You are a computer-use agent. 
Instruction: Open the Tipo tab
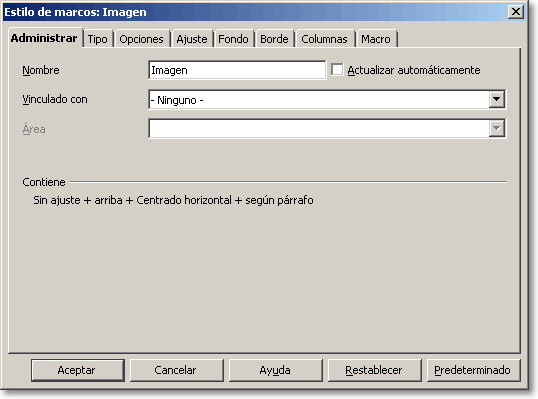tap(98, 39)
